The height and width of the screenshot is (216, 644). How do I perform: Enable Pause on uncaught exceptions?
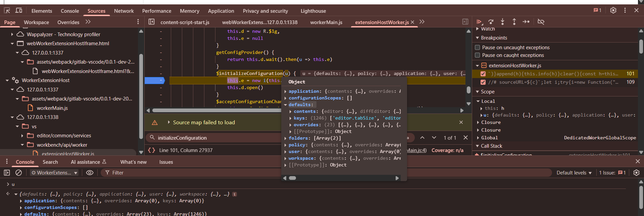(478, 48)
